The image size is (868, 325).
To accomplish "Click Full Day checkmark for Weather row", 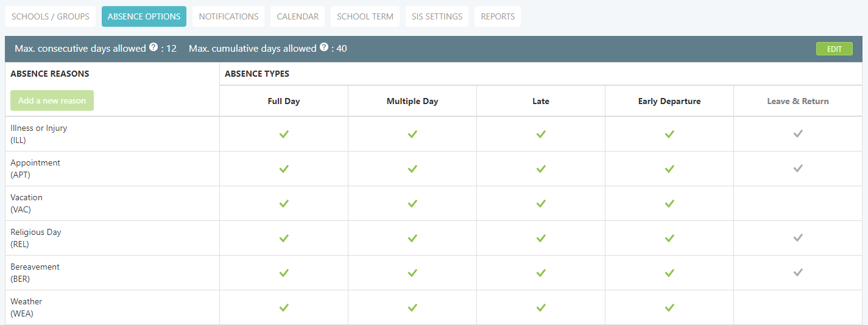I will 284,307.
